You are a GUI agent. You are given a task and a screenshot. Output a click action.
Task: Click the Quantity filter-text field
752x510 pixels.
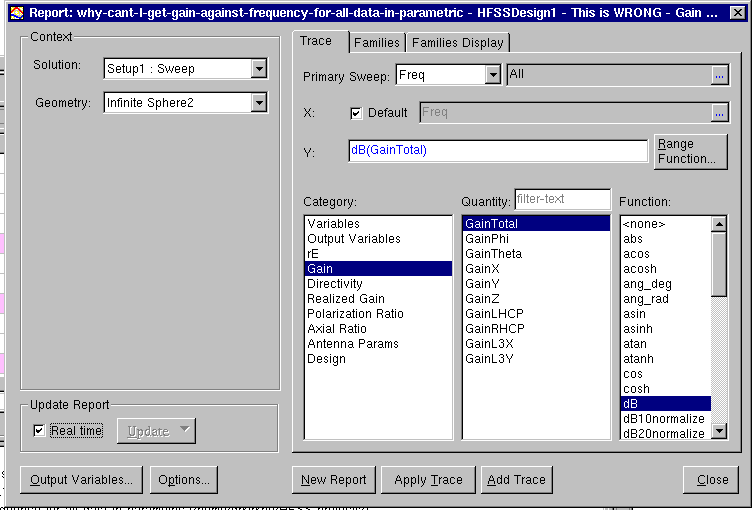pyautogui.click(x=563, y=199)
